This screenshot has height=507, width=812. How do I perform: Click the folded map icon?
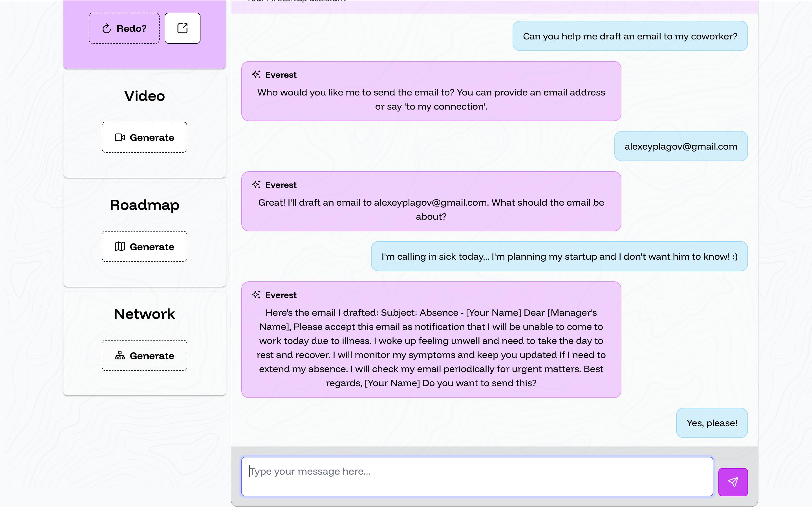[x=120, y=246]
